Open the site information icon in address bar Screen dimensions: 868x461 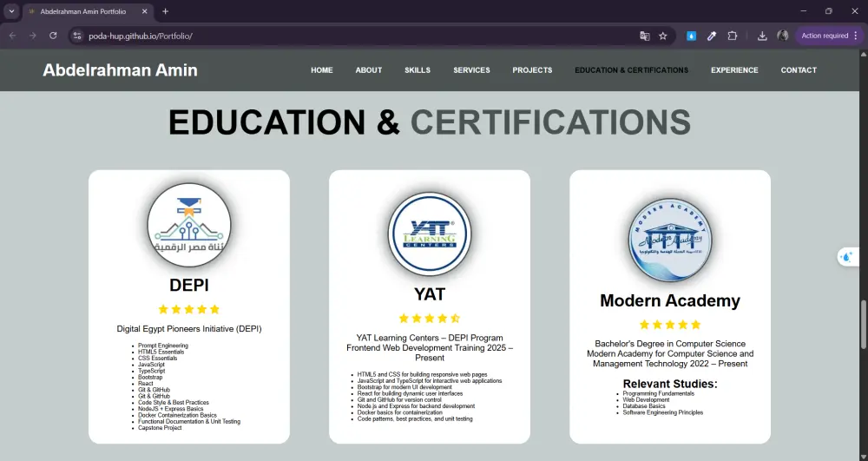click(x=77, y=36)
